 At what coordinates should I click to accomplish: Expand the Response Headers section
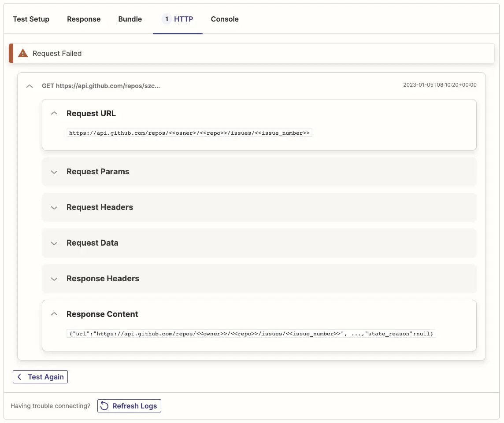tap(54, 279)
